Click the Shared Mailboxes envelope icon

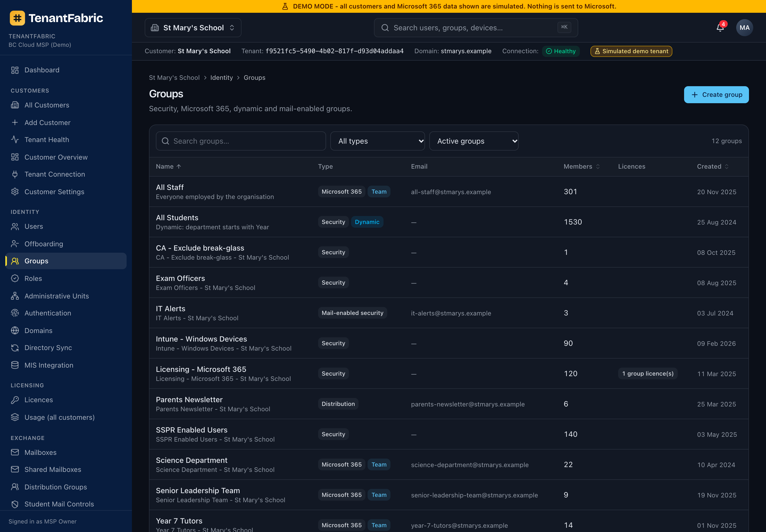point(15,469)
